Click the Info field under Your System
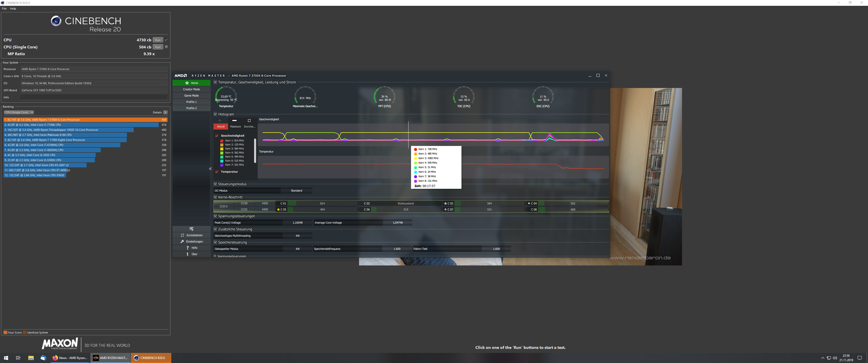Screen dimensions: 868x363 coord(93,97)
